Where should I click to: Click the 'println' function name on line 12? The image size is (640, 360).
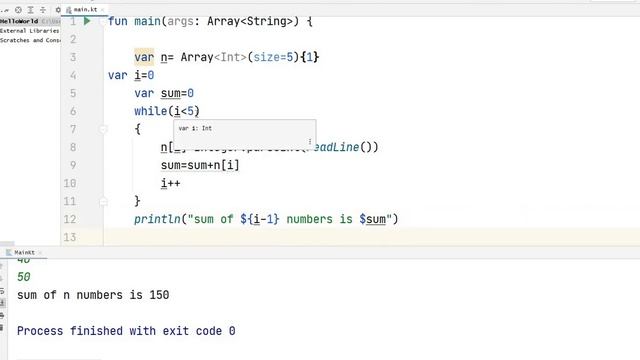(157, 219)
